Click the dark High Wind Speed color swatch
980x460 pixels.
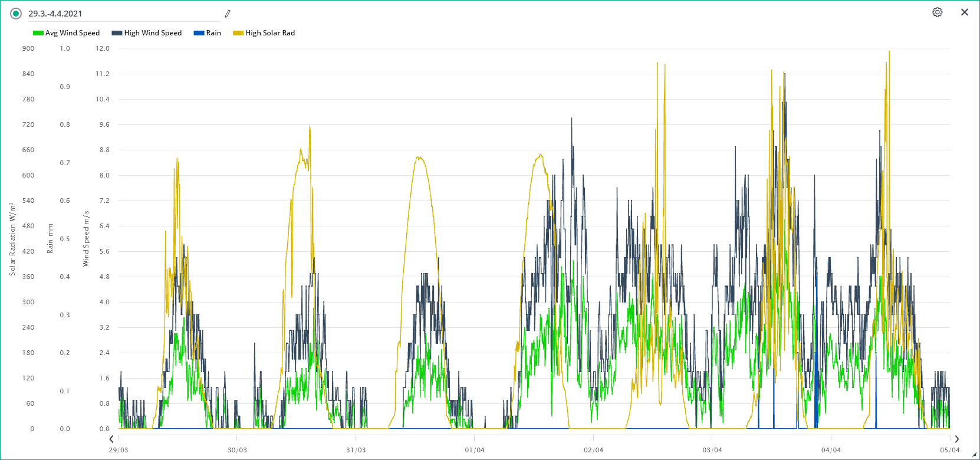pyautogui.click(x=117, y=33)
